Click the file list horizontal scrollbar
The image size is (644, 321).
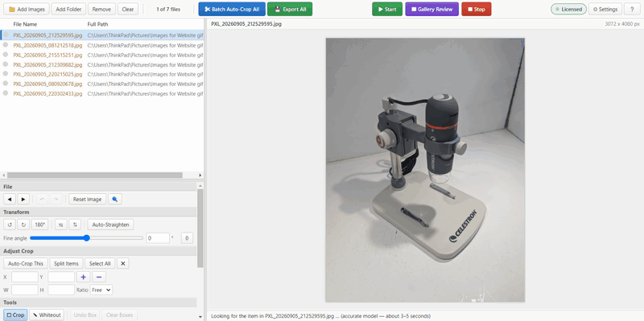(x=94, y=175)
